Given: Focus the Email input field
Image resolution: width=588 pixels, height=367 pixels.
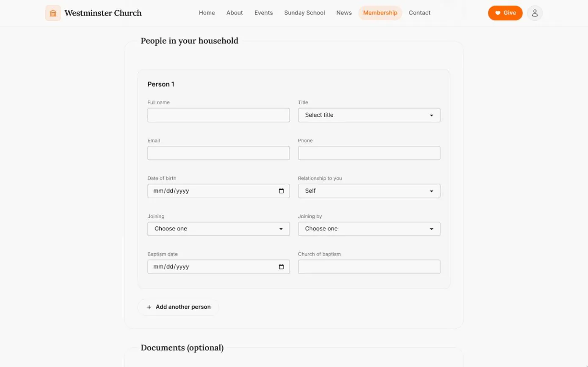Looking at the screenshot, I should point(218,153).
